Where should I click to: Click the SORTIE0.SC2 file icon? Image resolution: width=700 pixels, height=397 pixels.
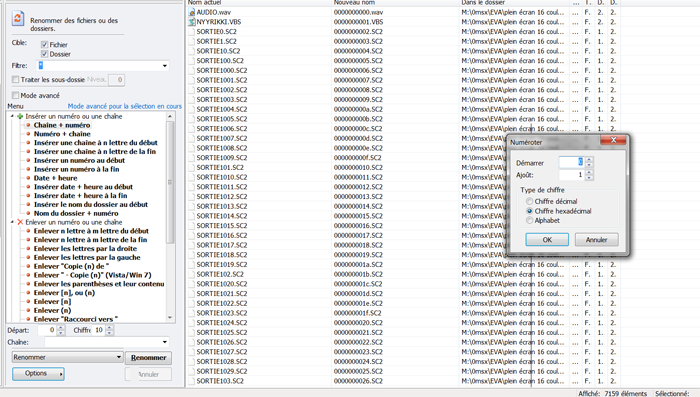pos(192,32)
